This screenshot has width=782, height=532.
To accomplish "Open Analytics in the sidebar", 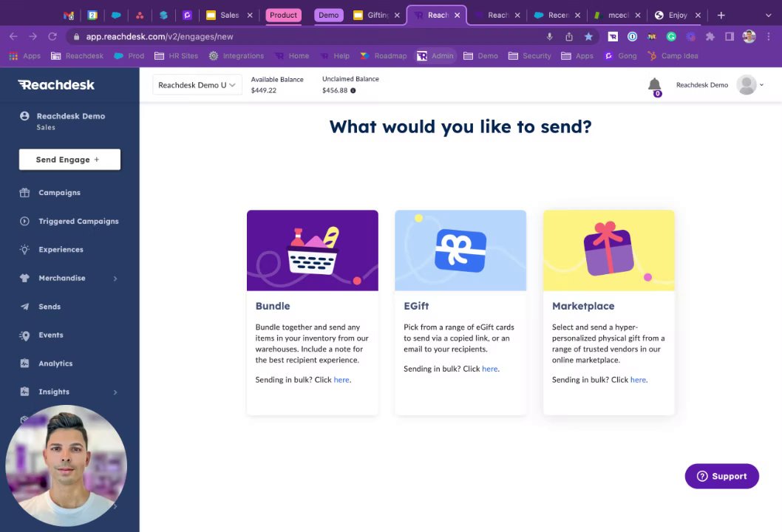I will 55,364.
